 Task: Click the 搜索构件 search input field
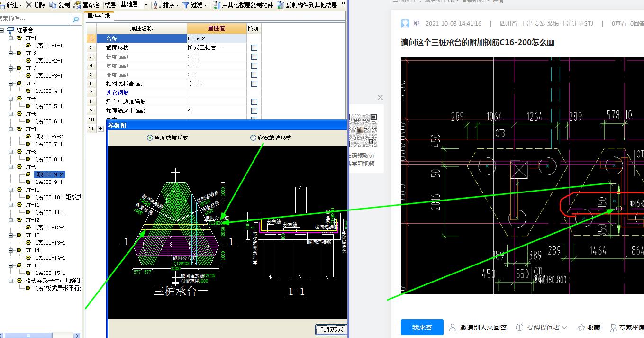pyautogui.click(x=35, y=19)
